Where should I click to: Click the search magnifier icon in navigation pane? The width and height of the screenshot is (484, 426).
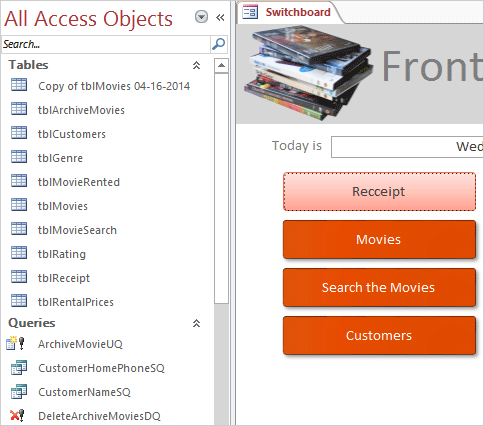[x=219, y=44]
